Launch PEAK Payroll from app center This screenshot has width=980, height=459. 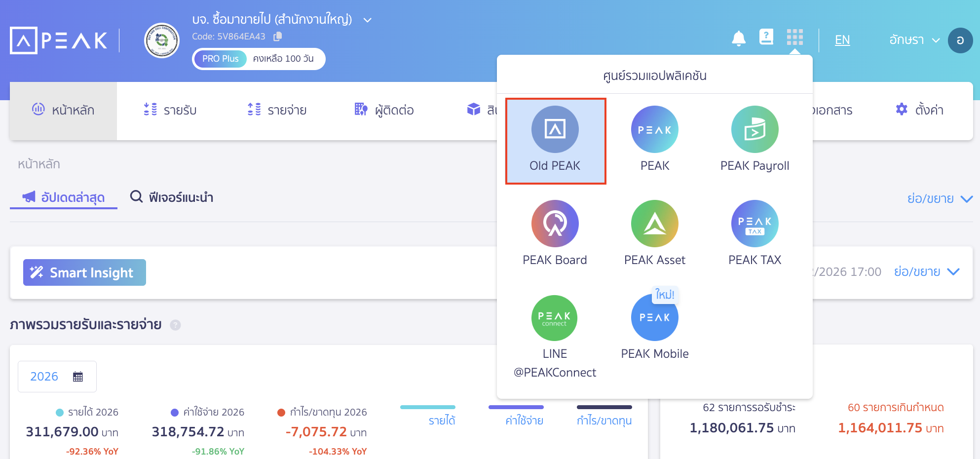[x=754, y=141]
